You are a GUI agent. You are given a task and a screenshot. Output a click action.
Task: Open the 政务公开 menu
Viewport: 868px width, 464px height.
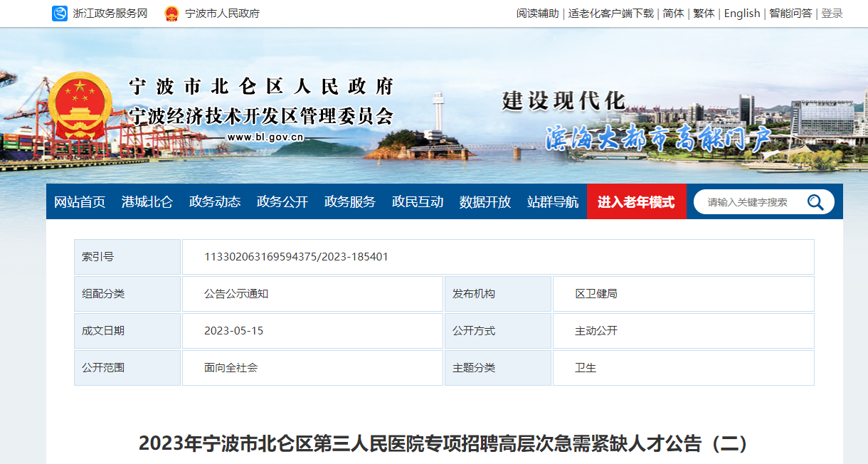tap(282, 202)
